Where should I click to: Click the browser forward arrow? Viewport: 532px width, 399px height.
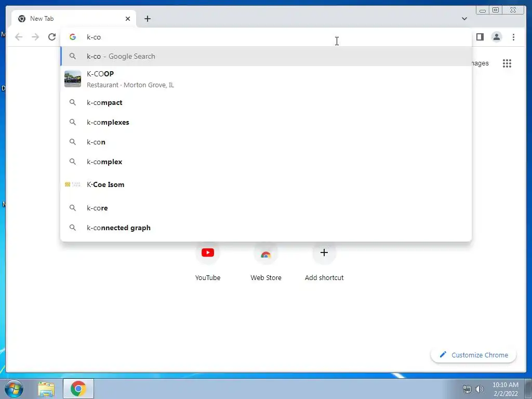pos(35,37)
